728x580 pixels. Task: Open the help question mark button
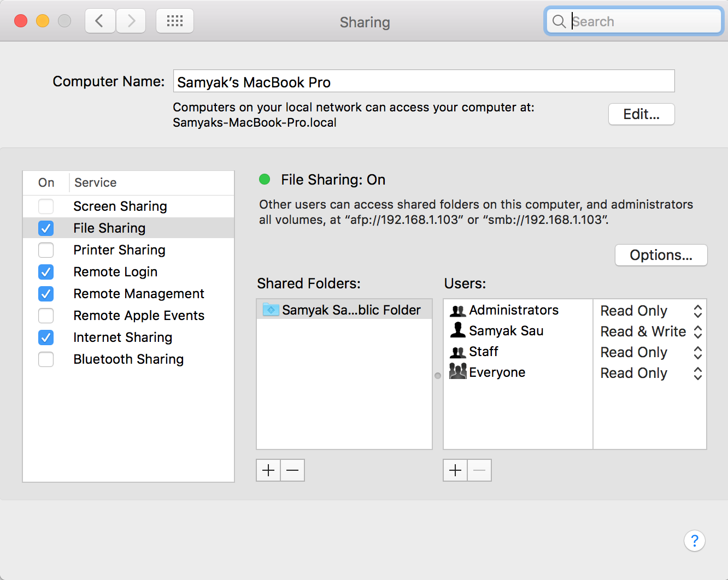click(x=694, y=541)
